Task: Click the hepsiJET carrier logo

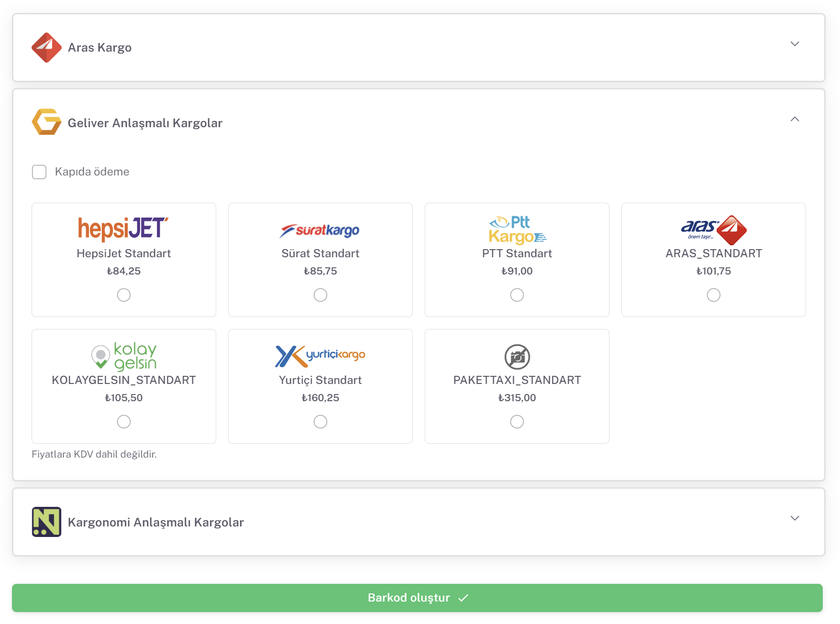Action: click(123, 228)
